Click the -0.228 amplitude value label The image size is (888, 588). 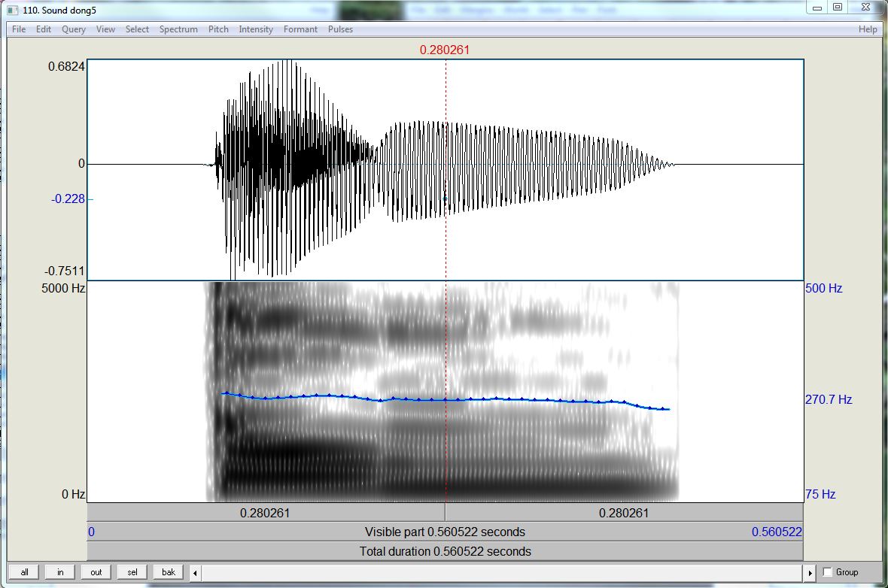coord(68,199)
